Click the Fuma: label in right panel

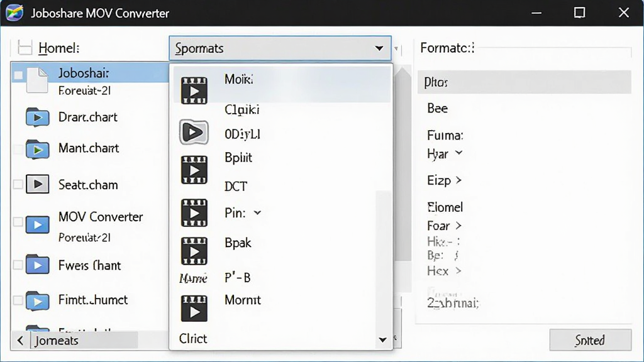[445, 136]
